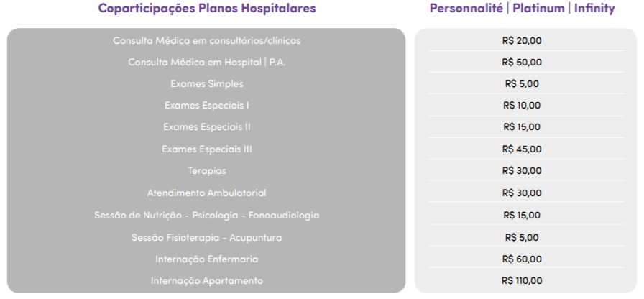Click the R$ 20,00 price value

tap(522, 40)
